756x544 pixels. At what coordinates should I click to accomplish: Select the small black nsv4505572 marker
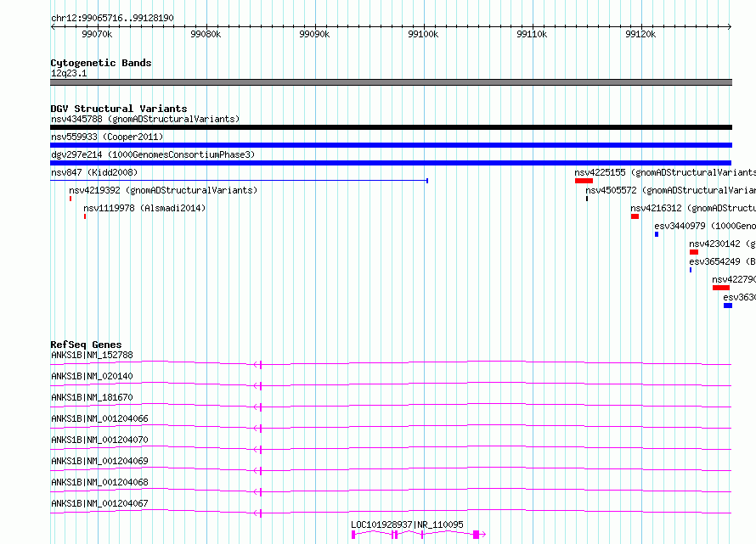(587, 199)
